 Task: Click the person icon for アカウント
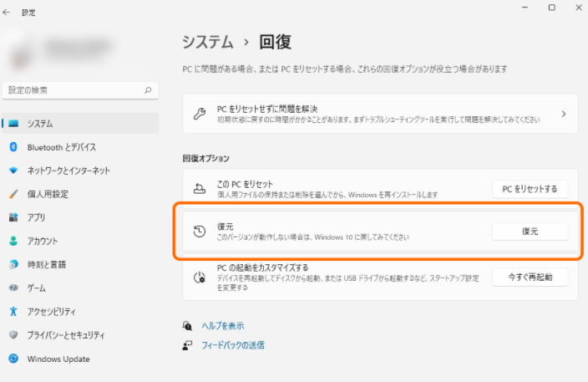click(13, 241)
